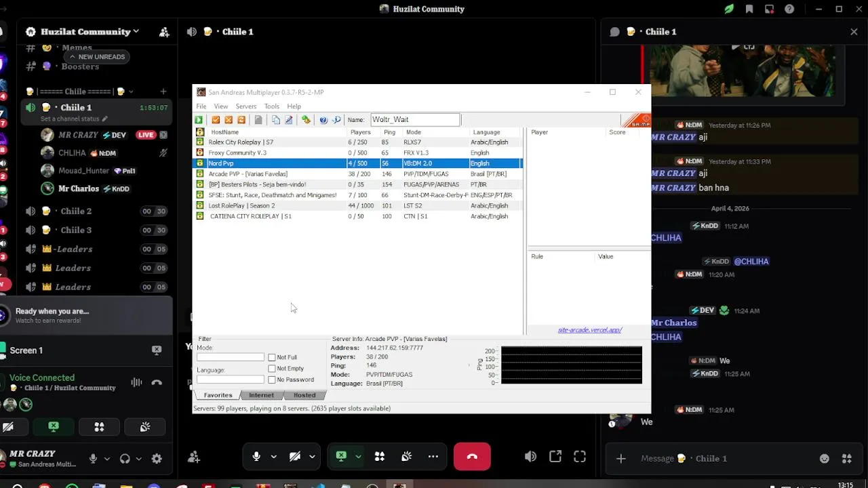Image resolution: width=868 pixels, height=488 pixels.
Task: Sort server list by Ping column header
Action: coord(389,132)
